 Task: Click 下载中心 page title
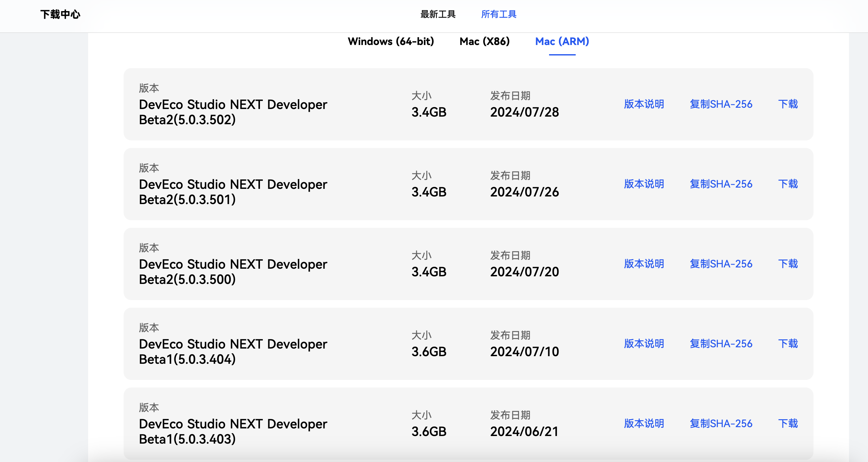click(60, 14)
